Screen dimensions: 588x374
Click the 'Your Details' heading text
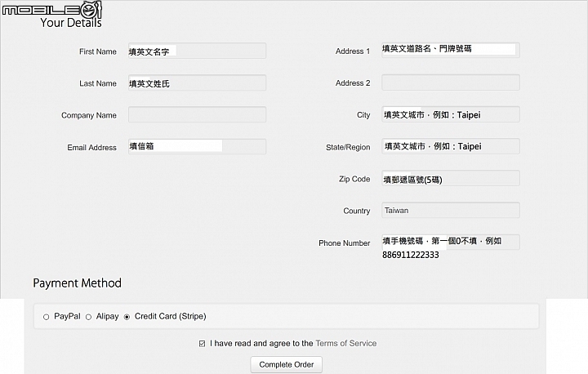[x=71, y=23]
